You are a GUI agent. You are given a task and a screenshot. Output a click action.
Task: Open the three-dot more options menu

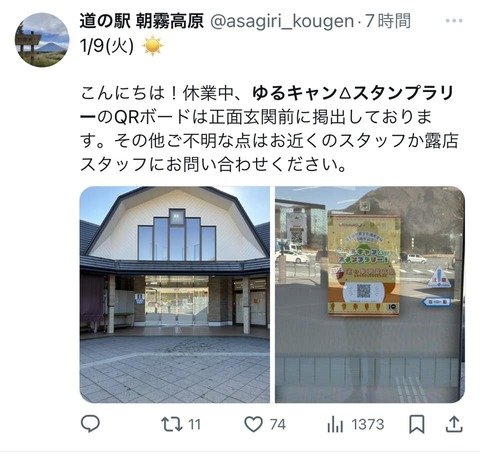[454, 21]
